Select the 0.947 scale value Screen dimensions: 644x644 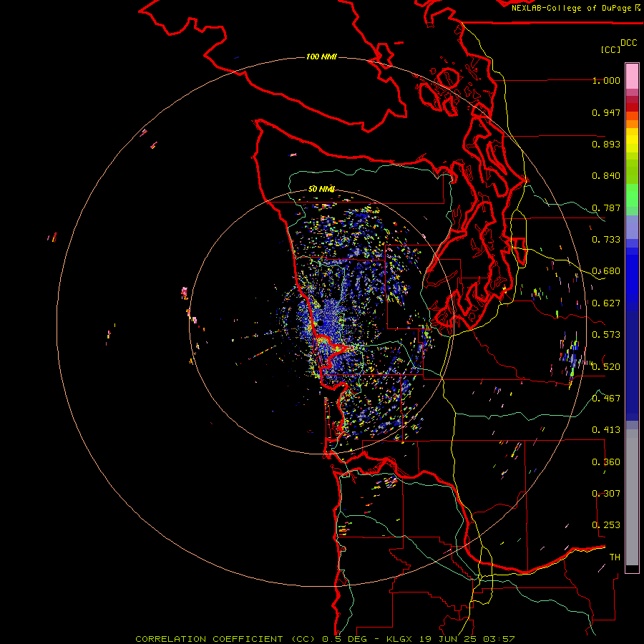(606, 112)
